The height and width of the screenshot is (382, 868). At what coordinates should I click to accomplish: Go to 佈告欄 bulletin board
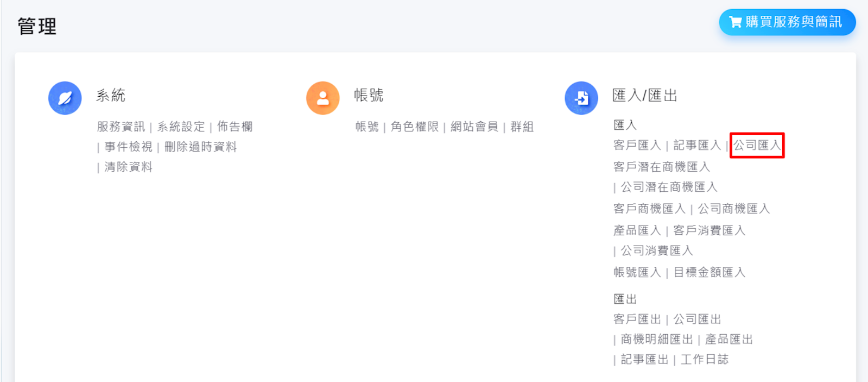click(235, 127)
